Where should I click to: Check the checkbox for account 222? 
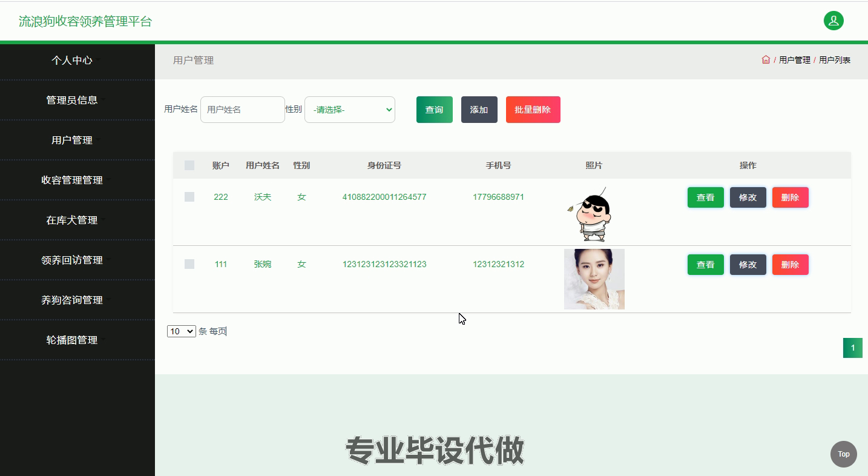pyautogui.click(x=189, y=197)
